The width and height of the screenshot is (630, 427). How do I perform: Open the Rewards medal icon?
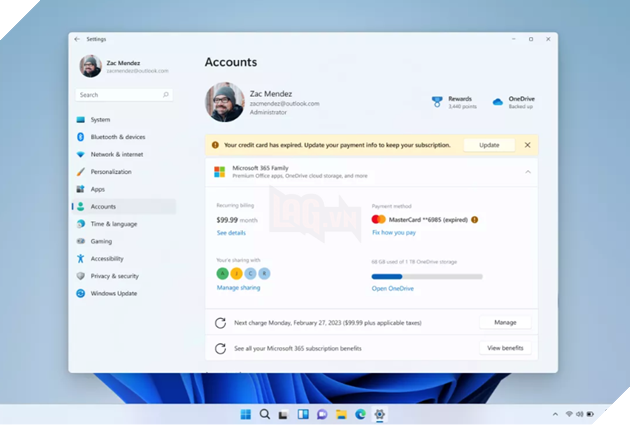(x=437, y=102)
